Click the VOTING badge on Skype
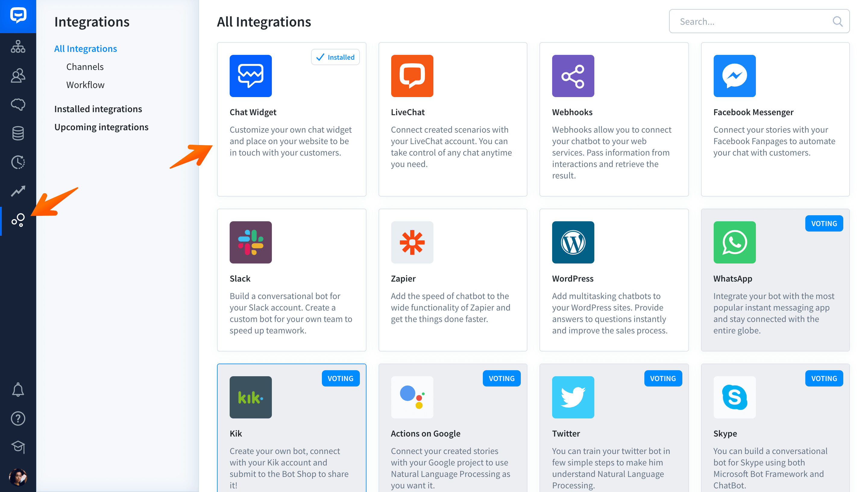 tap(824, 378)
